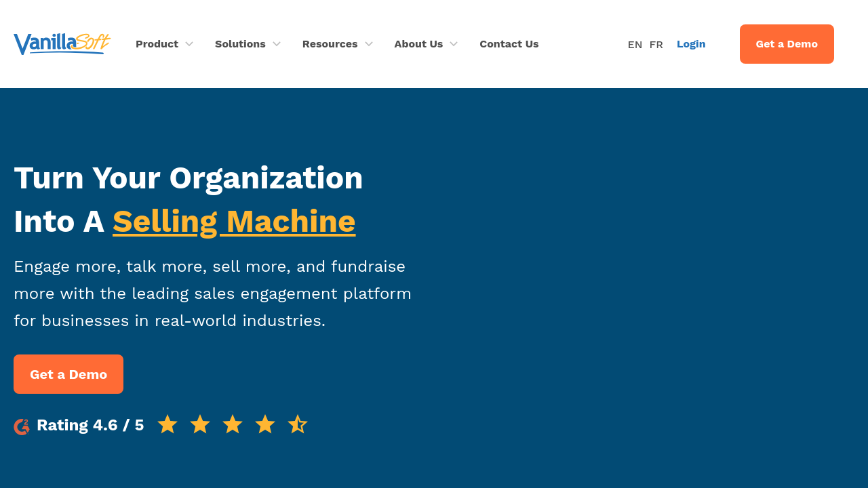Viewport: 868px width, 488px height.
Task: Open the Product menu item
Action: coord(157,44)
